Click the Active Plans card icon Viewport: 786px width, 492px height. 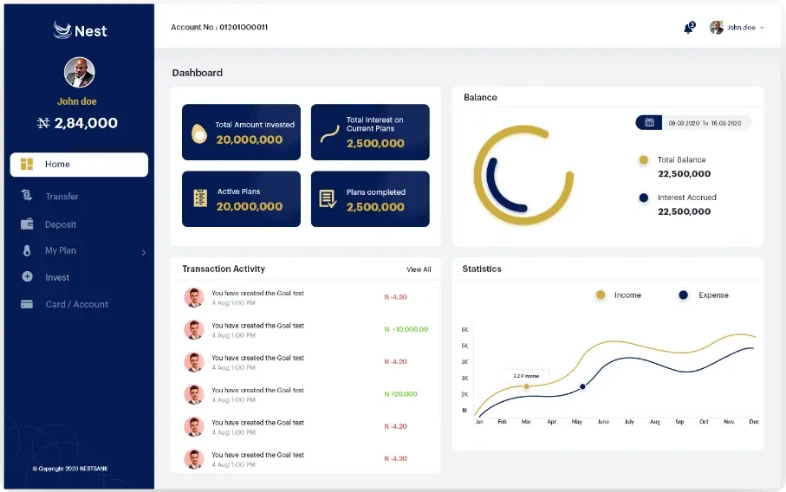coord(200,198)
